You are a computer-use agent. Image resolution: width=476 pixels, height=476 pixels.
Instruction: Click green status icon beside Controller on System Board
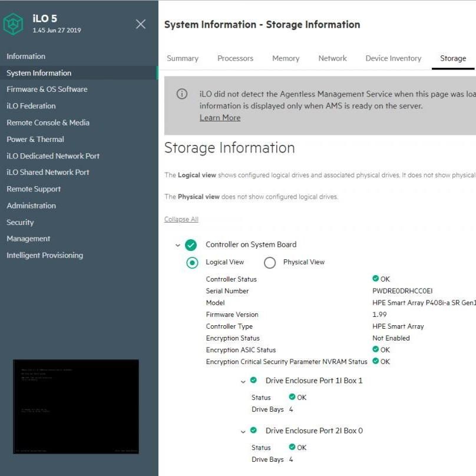point(190,244)
